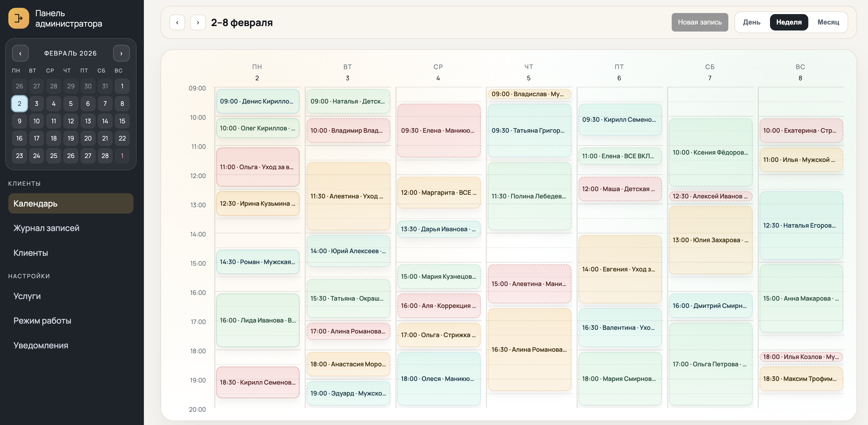Open Журнал записей in sidebar
The height and width of the screenshot is (425, 868).
click(x=46, y=228)
